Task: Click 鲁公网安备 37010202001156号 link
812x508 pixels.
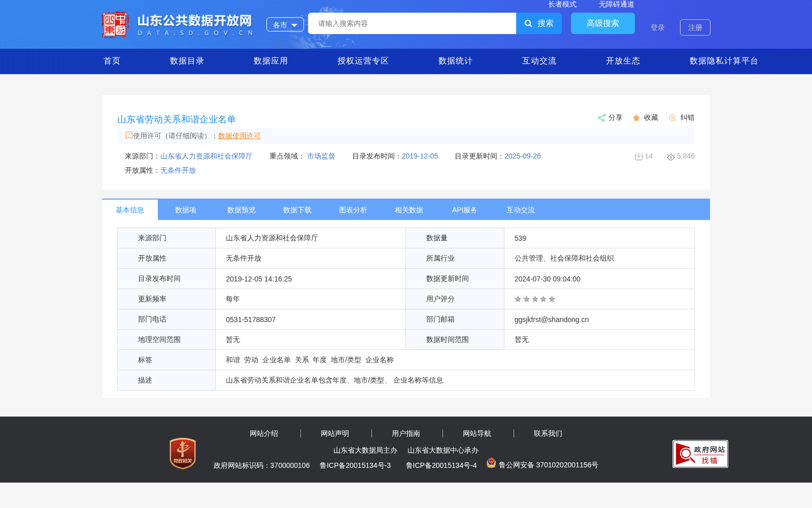Action: [x=549, y=465]
